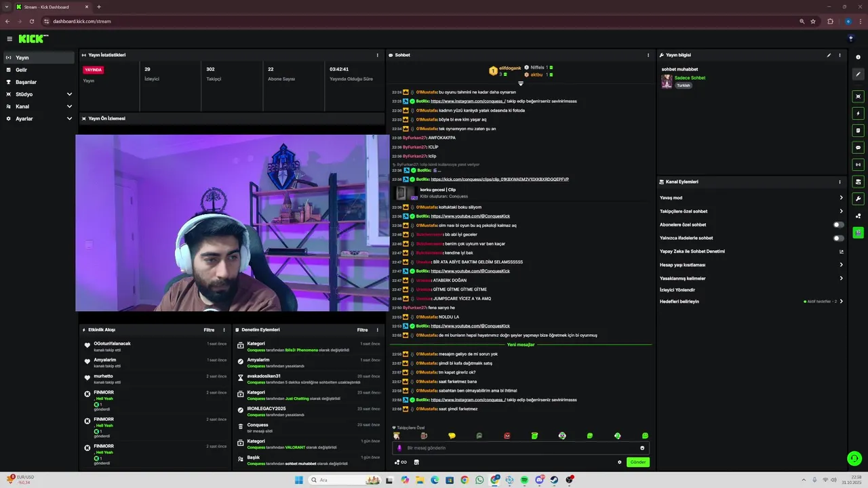Click the channel points icon below chat input
This screenshot has width=868, height=488.
[x=400, y=462]
